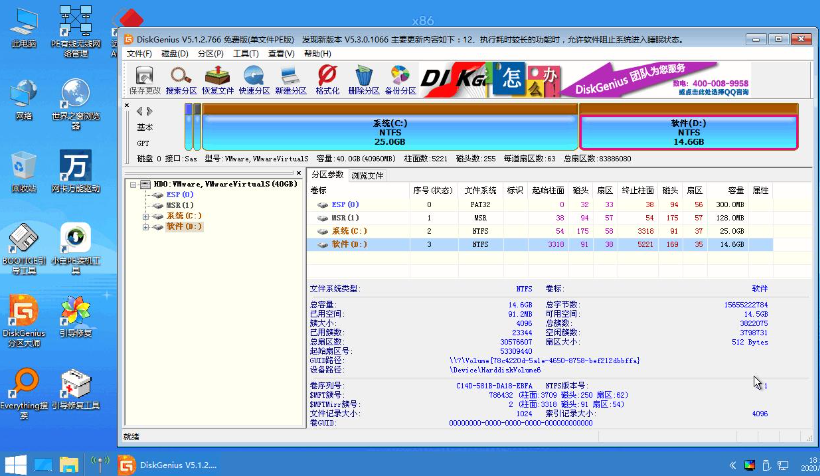Select 软件(D:) in the disk tree

coord(184,226)
